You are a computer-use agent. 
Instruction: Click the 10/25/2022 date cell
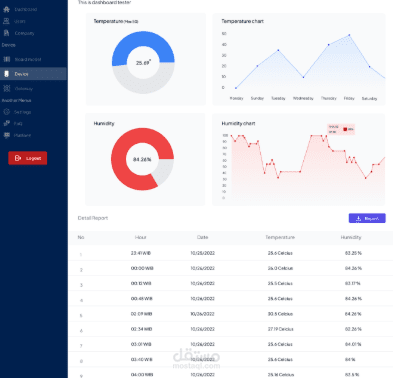click(x=202, y=253)
